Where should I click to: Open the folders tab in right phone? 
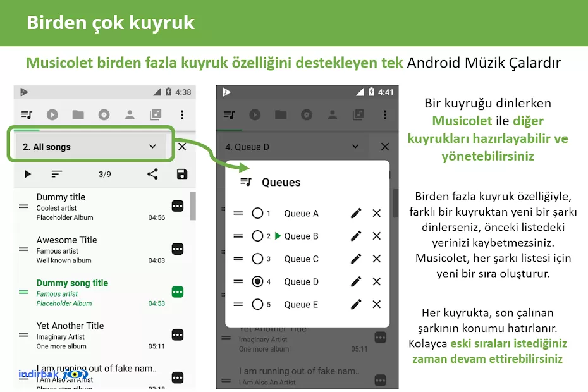pyautogui.click(x=281, y=115)
